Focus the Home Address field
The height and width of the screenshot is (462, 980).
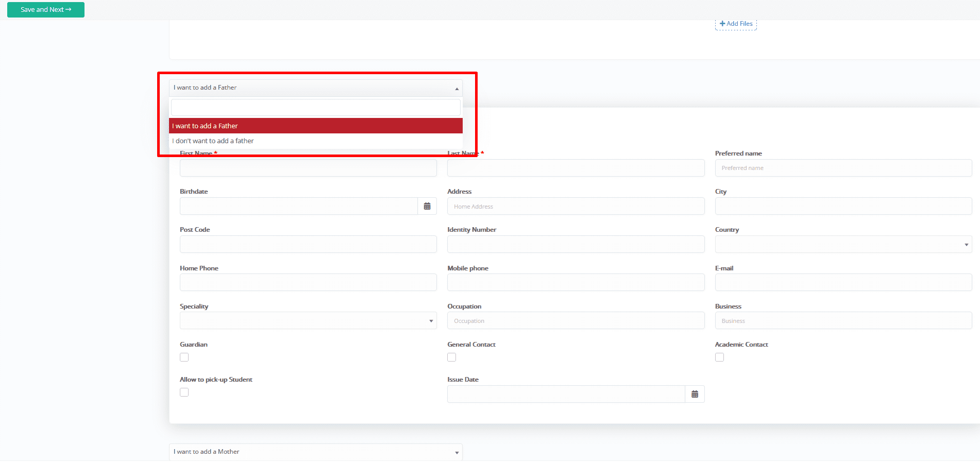[x=576, y=206]
